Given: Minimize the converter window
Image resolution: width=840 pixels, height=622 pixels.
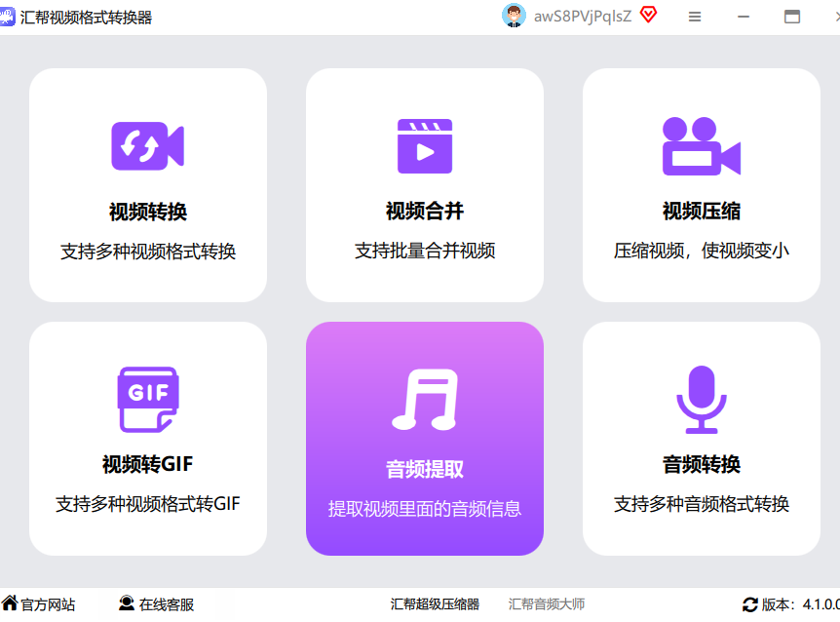Looking at the screenshot, I should tap(744, 18).
